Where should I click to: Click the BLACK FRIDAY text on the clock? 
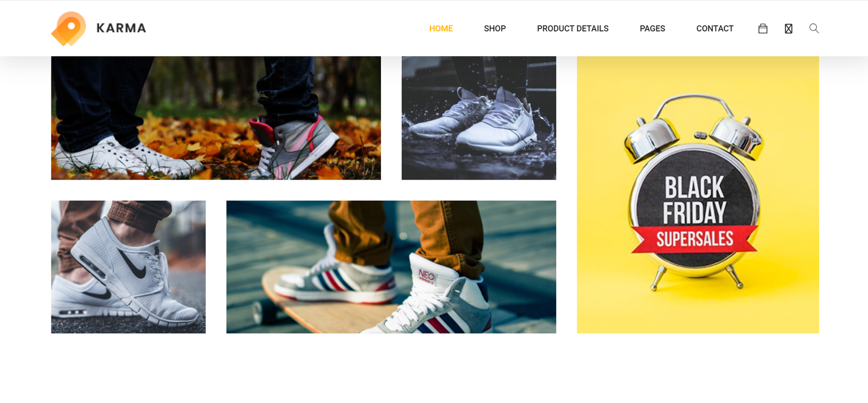694,200
